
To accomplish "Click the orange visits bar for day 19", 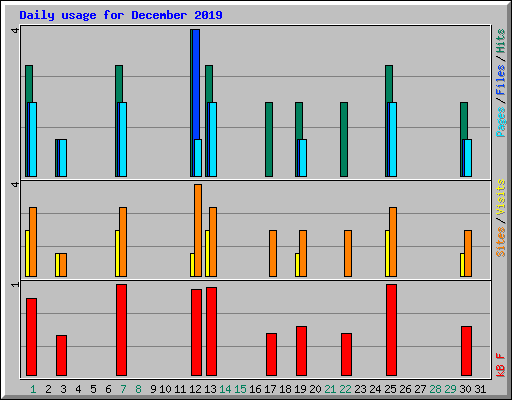I will point(303,253).
